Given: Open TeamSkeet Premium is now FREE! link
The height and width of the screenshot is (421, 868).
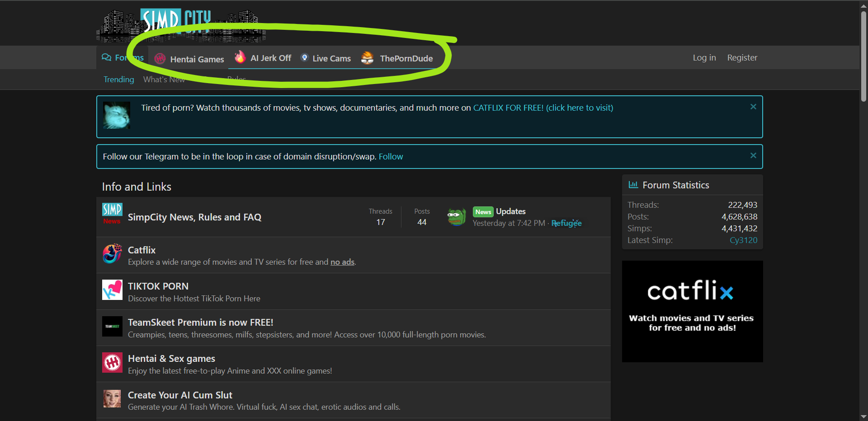Looking at the screenshot, I should pyautogui.click(x=201, y=322).
